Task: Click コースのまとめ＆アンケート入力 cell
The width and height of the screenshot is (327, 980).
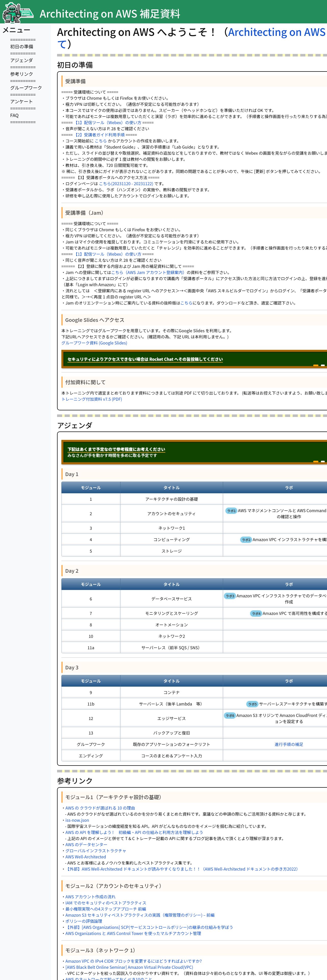Action: 172,756
